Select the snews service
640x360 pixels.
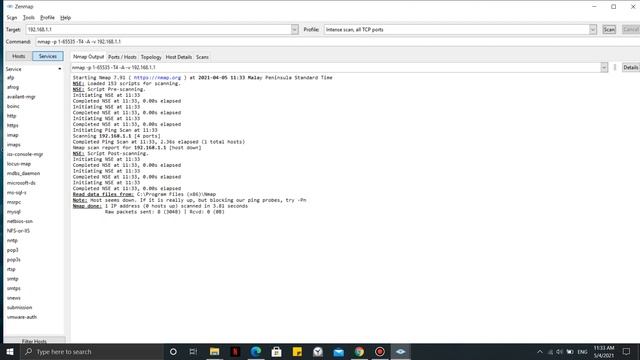coord(13,298)
